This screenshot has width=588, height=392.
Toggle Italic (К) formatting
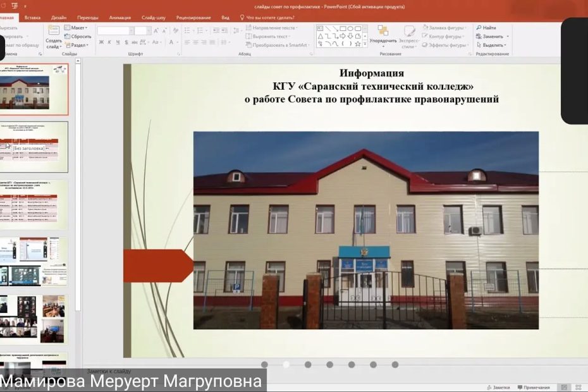(x=109, y=42)
